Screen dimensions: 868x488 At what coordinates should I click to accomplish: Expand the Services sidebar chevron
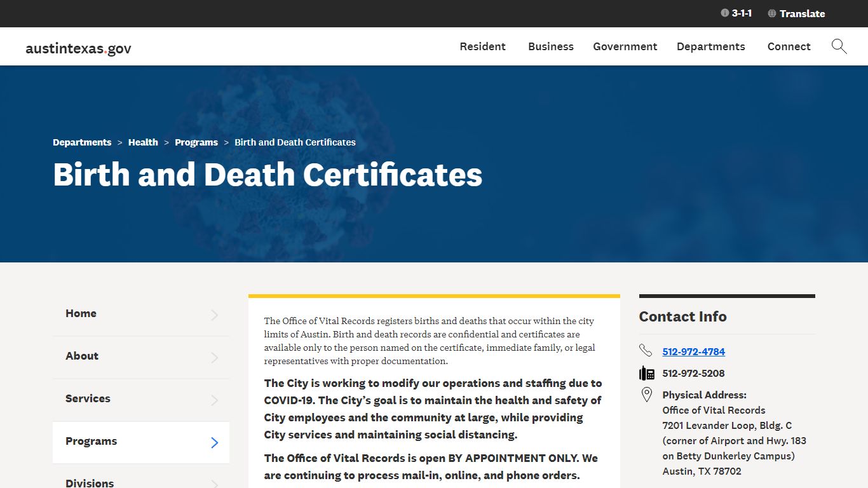[x=214, y=400]
